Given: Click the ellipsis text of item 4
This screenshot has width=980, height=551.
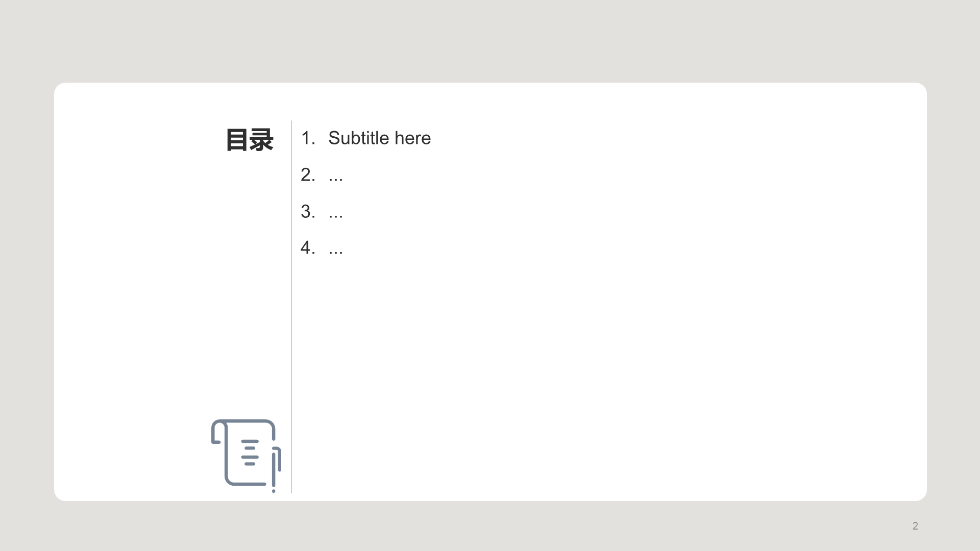Looking at the screenshot, I should tap(335, 249).
